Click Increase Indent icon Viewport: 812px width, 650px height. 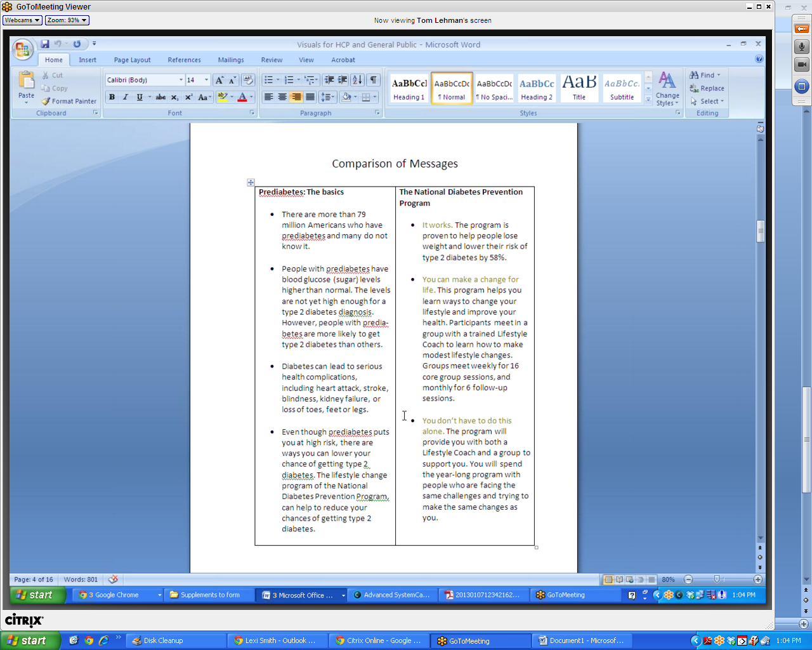point(343,80)
